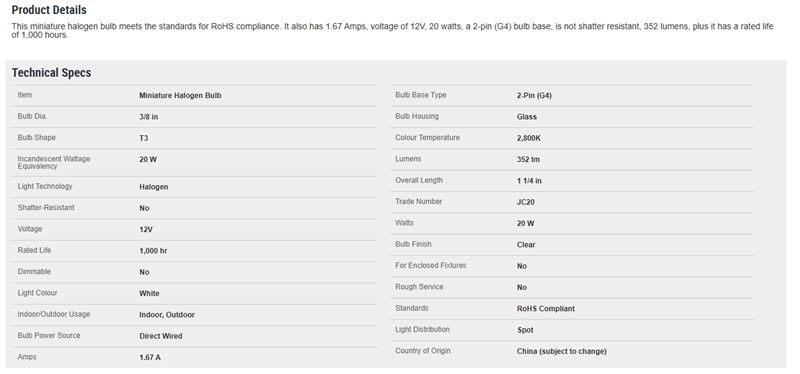Screen dimensions: 800x374
Task: Select the RoHS Compliant standards value
Action: pyautogui.click(x=545, y=309)
